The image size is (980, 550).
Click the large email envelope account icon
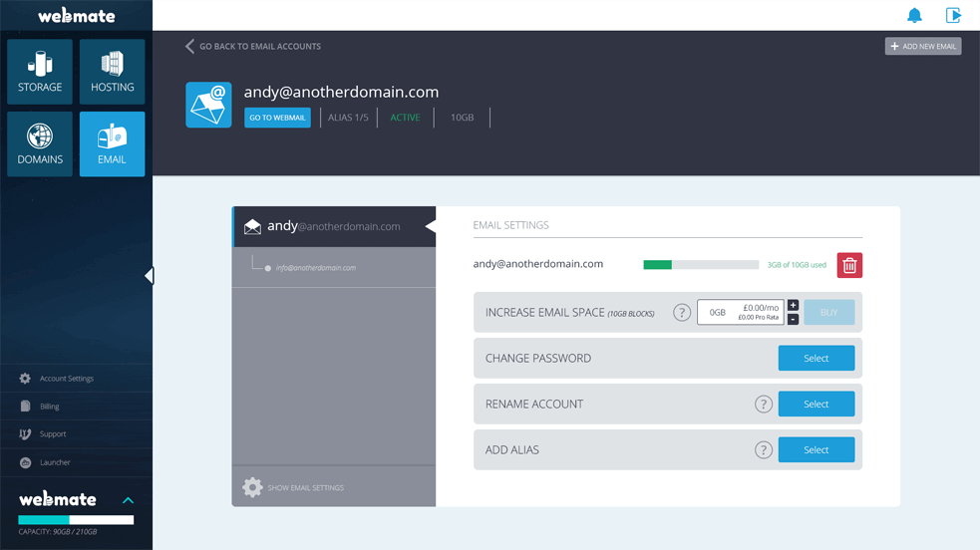tap(208, 105)
